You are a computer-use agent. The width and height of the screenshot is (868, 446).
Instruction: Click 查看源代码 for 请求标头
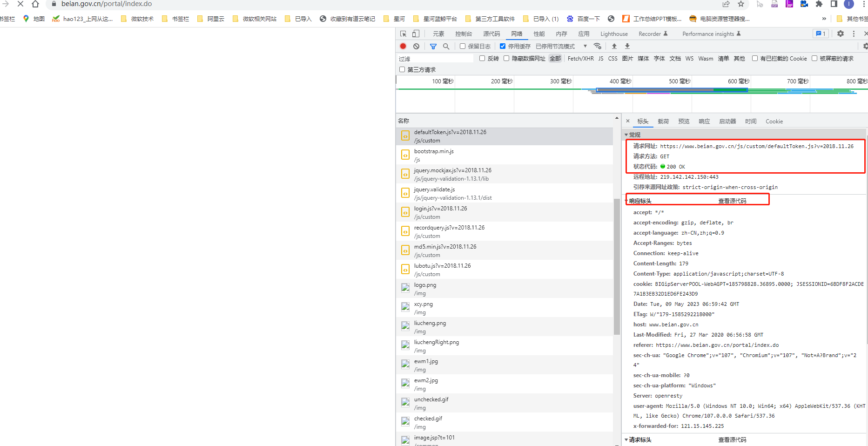tap(732, 439)
